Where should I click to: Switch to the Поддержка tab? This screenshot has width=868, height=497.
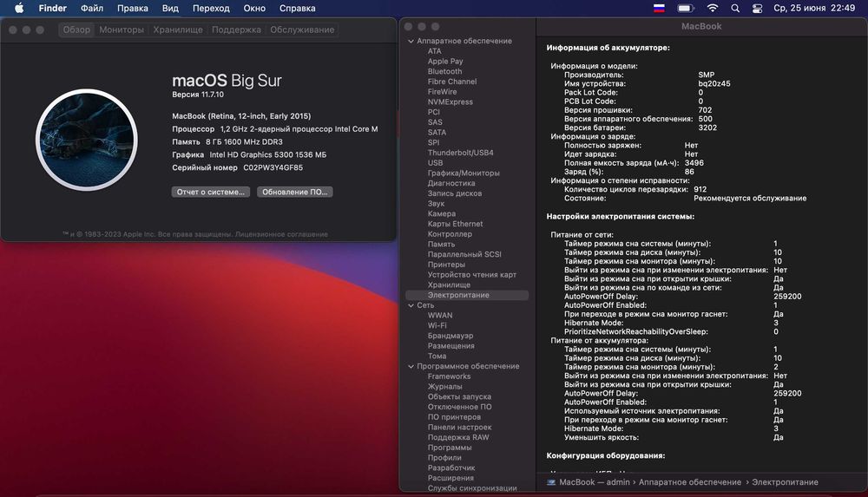pyautogui.click(x=236, y=29)
